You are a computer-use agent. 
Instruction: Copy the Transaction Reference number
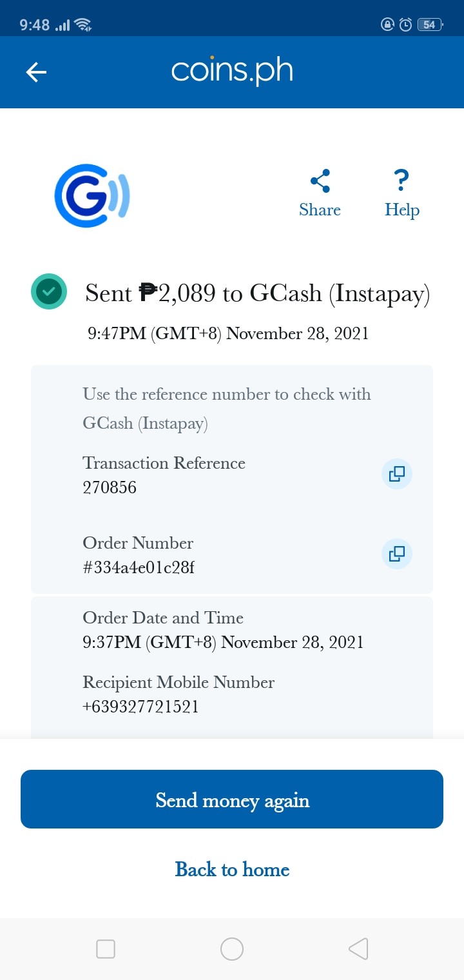click(397, 474)
